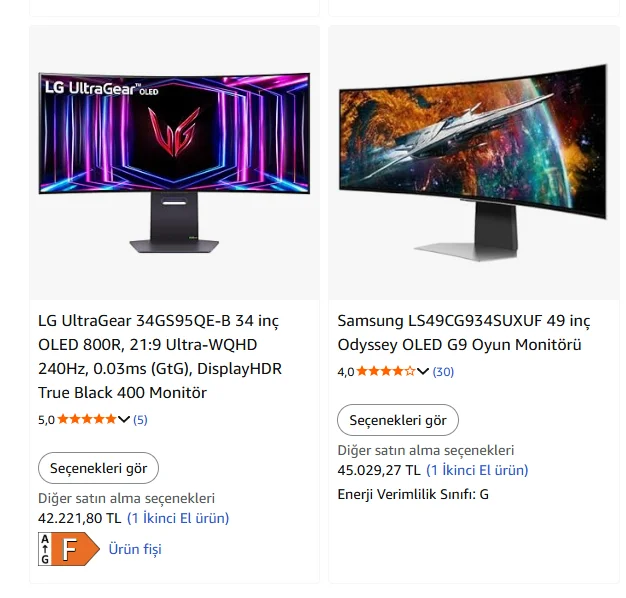626x598 pixels.
Task: Click the orange F energy label icon
Action: [75, 549]
